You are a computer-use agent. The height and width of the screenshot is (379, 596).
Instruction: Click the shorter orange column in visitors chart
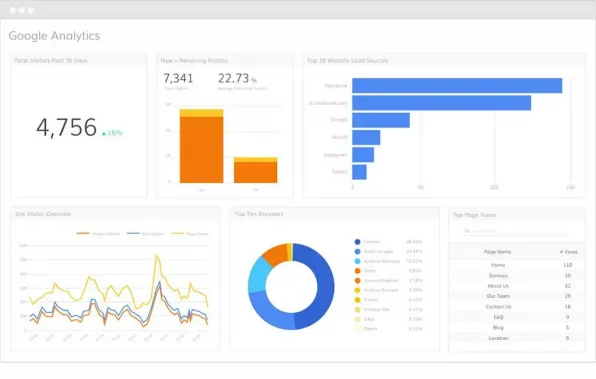(255, 172)
